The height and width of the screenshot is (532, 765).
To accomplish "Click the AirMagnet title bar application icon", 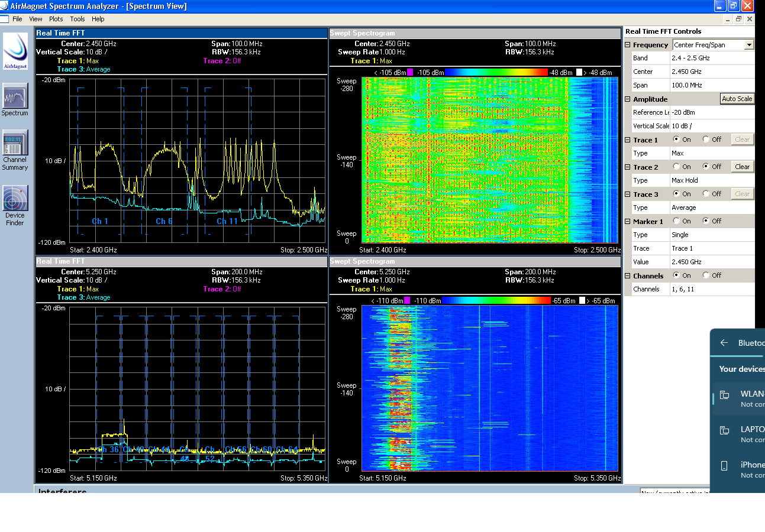I will [x=5, y=6].
